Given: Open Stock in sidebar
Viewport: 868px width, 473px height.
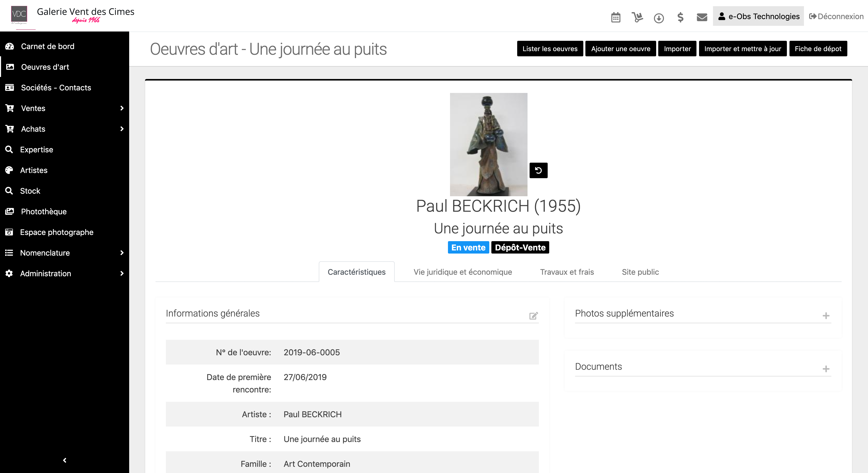Looking at the screenshot, I should (x=65, y=191).
